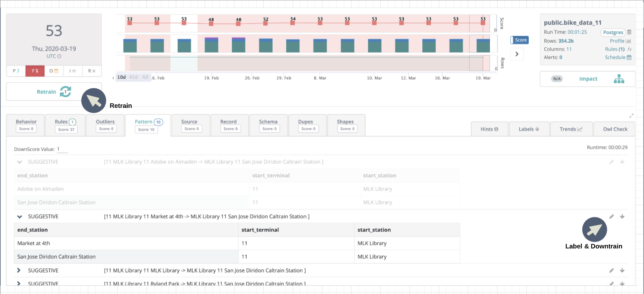644x294 pixels.
Task: Click down arrow on Market at 4th row
Action: [622, 216]
